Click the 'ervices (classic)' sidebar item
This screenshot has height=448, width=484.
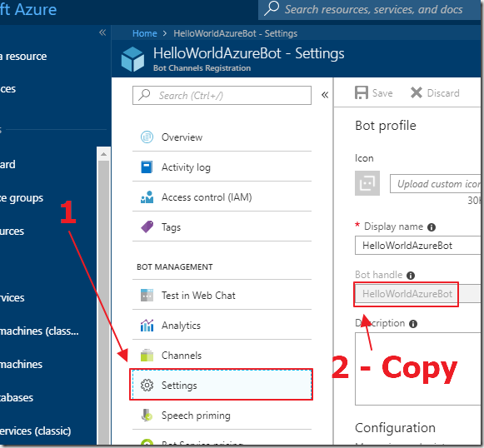(x=36, y=431)
